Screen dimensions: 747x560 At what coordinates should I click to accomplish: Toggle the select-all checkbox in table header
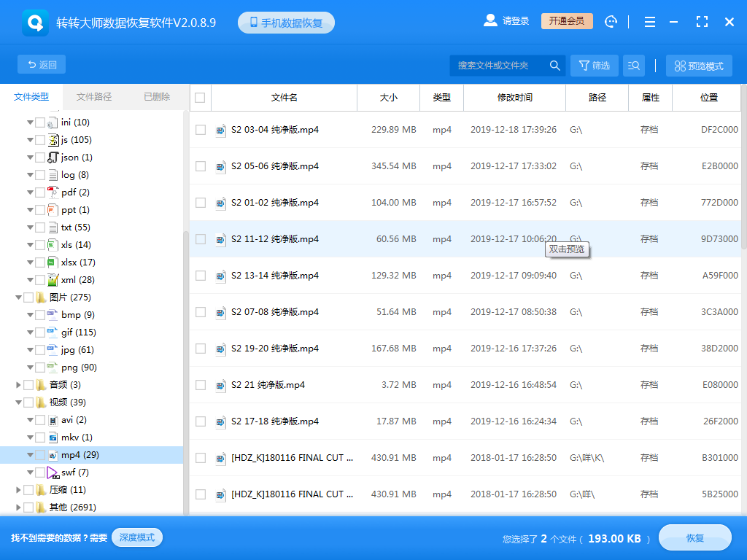[200, 98]
